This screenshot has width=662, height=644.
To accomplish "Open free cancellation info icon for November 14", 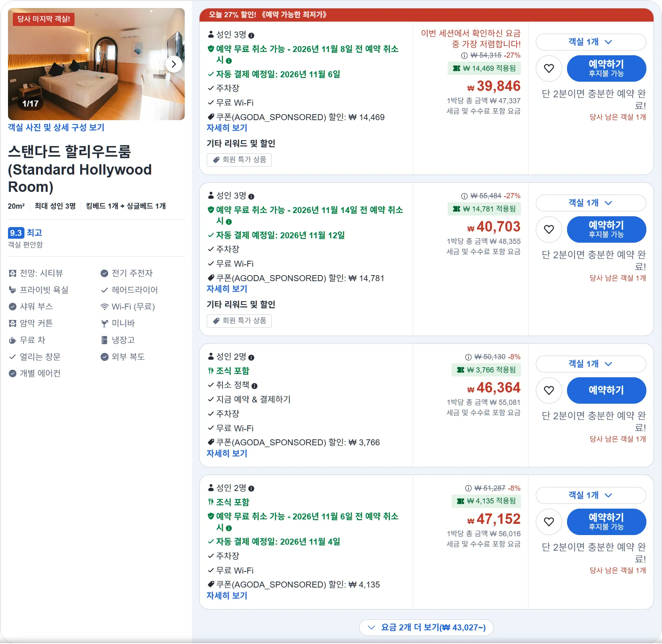I will pyautogui.click(x=229, y=222).
